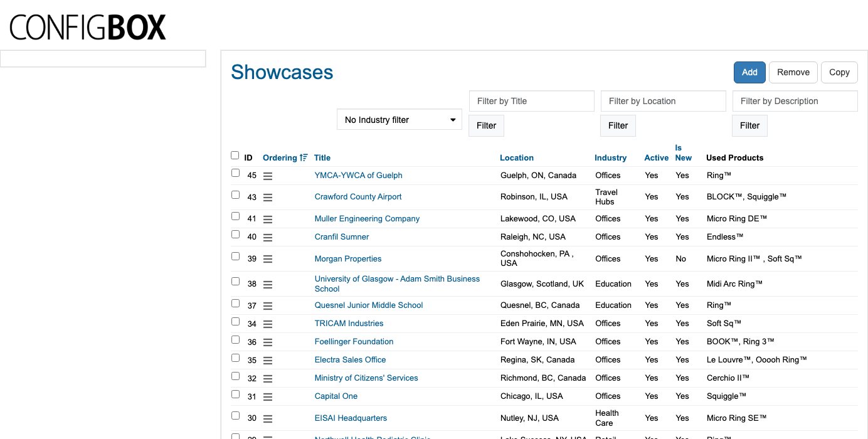Screen dimensions: 868x439
Task: Click the drag handle for Crawford County Airport
Action: [268, 198]
